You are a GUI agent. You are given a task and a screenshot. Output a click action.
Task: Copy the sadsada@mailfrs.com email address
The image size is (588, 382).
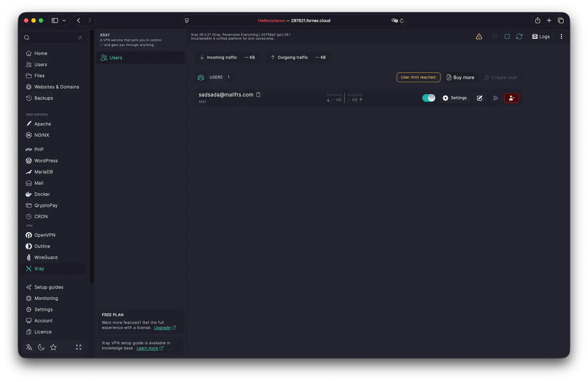coord(258,95)
